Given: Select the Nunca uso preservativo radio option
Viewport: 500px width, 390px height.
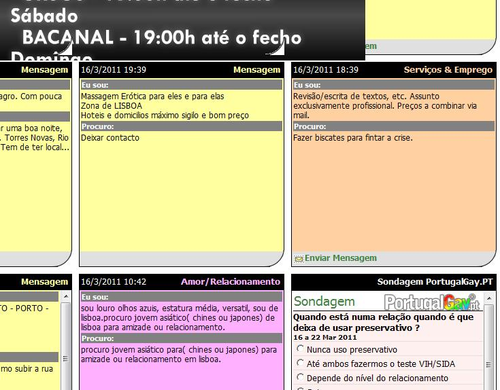Looking at the screenshot, I should (x=300, y=349).
